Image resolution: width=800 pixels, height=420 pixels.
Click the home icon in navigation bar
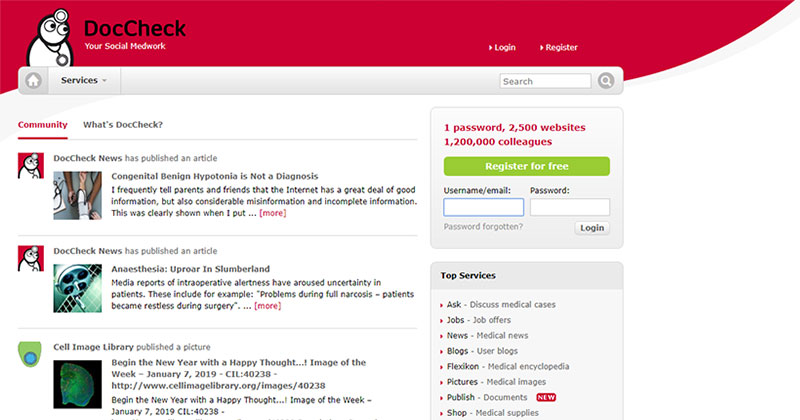click(34, 81)
